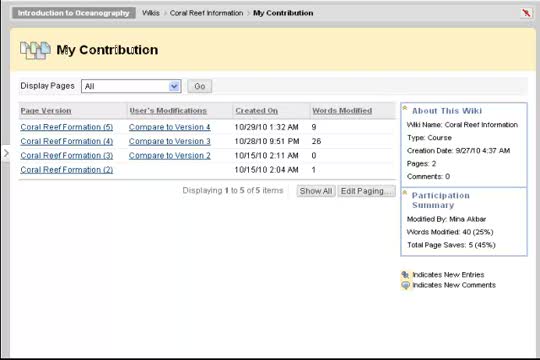Click the Displaying 1 to 5 of 5 items text
The width and height of the screenshot is (540, 360).
click(233, 191)
